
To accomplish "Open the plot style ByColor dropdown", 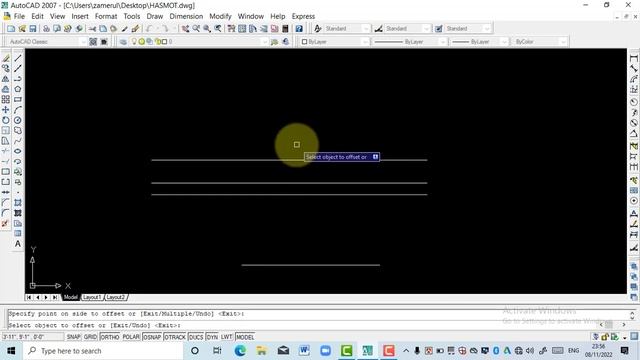I will point(563,42).
